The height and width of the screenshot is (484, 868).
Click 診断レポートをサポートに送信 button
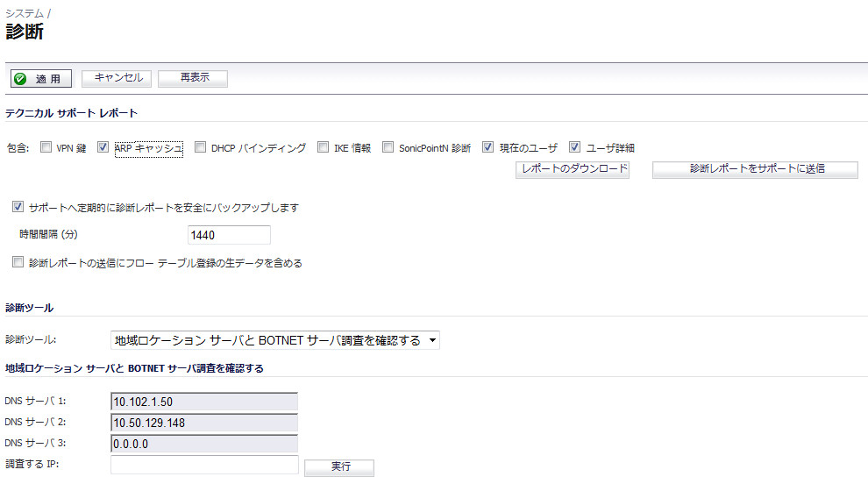click(x=755, y=169)
